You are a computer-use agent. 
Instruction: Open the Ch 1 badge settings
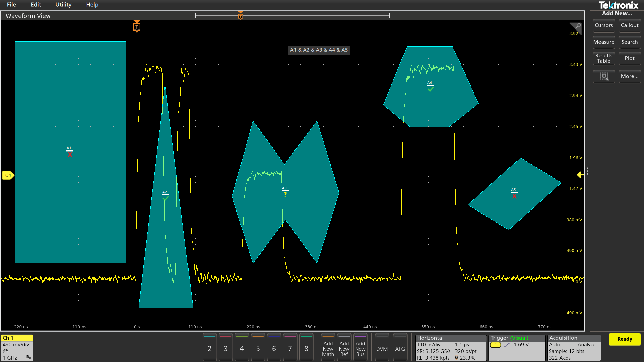17,347
